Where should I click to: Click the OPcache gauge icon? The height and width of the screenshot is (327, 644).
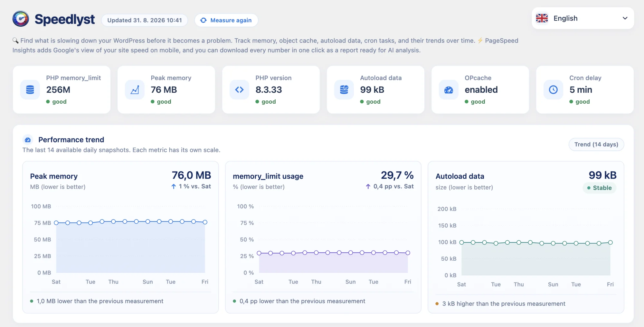449,89
